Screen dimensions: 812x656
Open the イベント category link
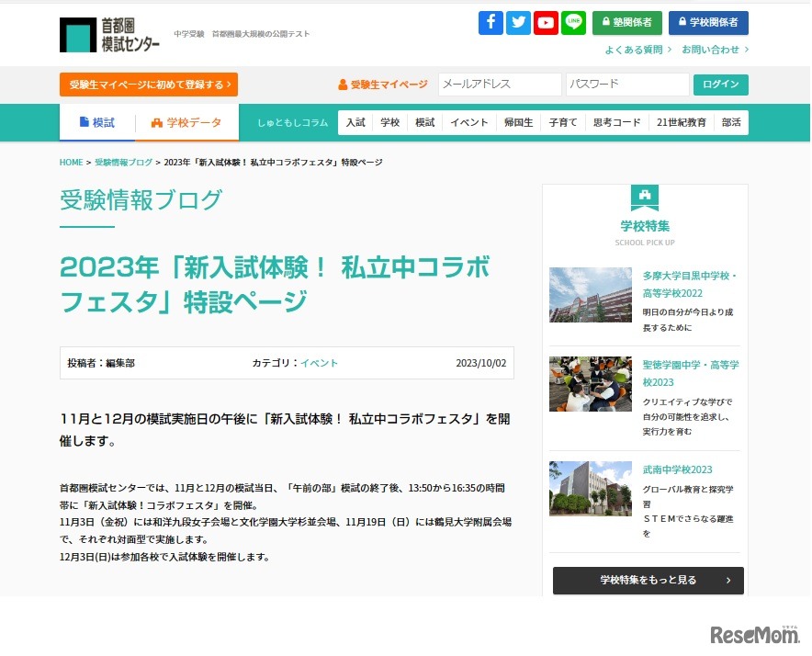(320, 363)
